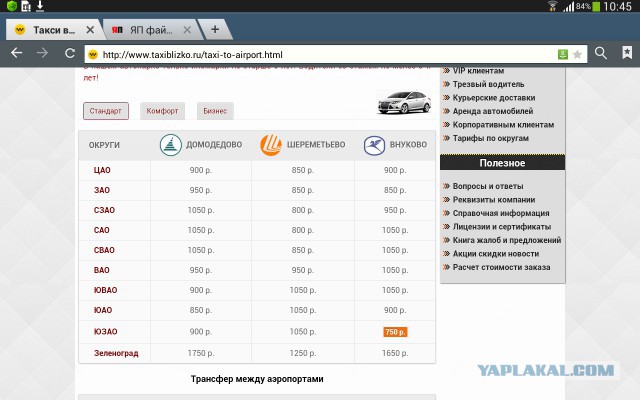Tap the Полезное section header
640x400 pixels.
502,163
